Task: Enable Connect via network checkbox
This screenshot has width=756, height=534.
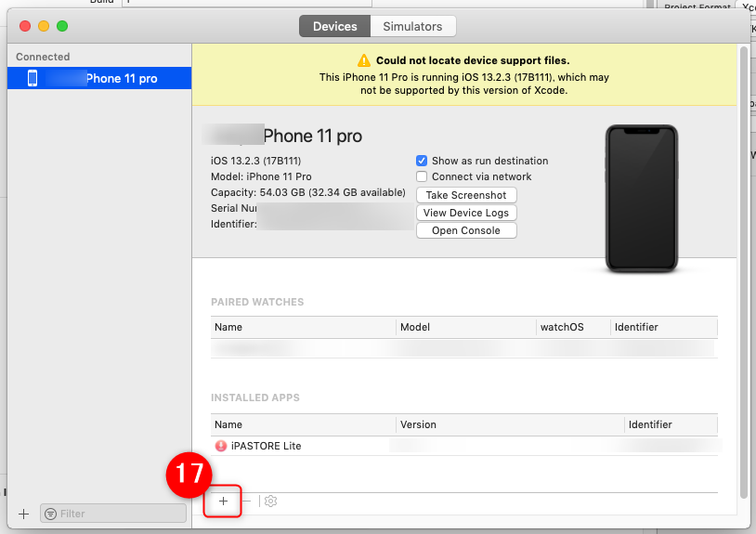Action: [422, 176]
